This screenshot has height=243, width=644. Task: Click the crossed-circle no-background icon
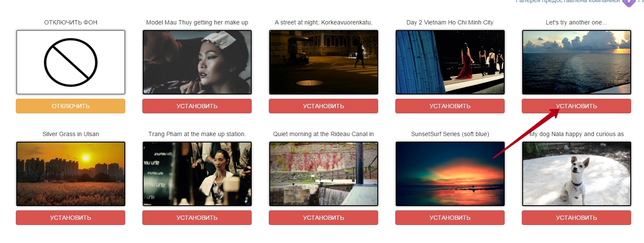tap(71, 62)
